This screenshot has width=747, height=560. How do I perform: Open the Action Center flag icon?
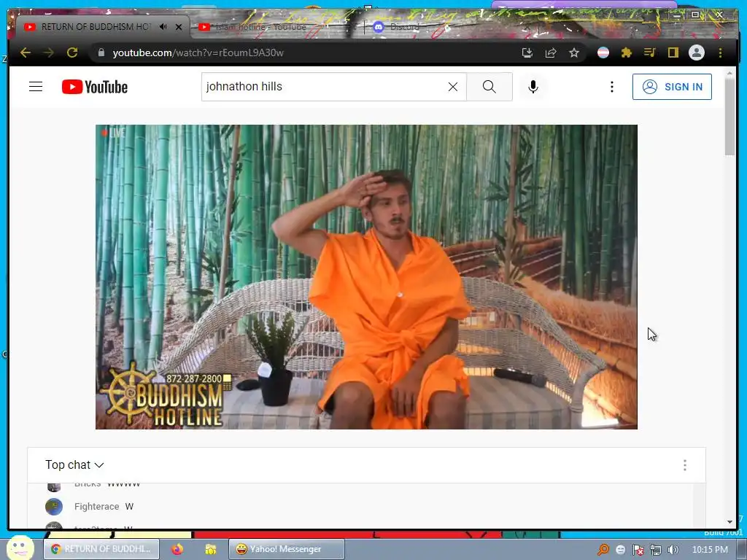638,550
